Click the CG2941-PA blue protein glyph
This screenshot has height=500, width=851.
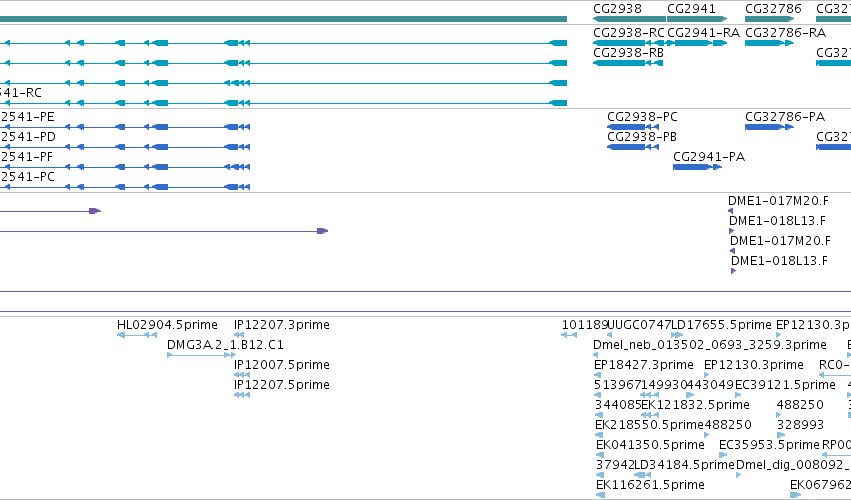[x=697, y=167]
